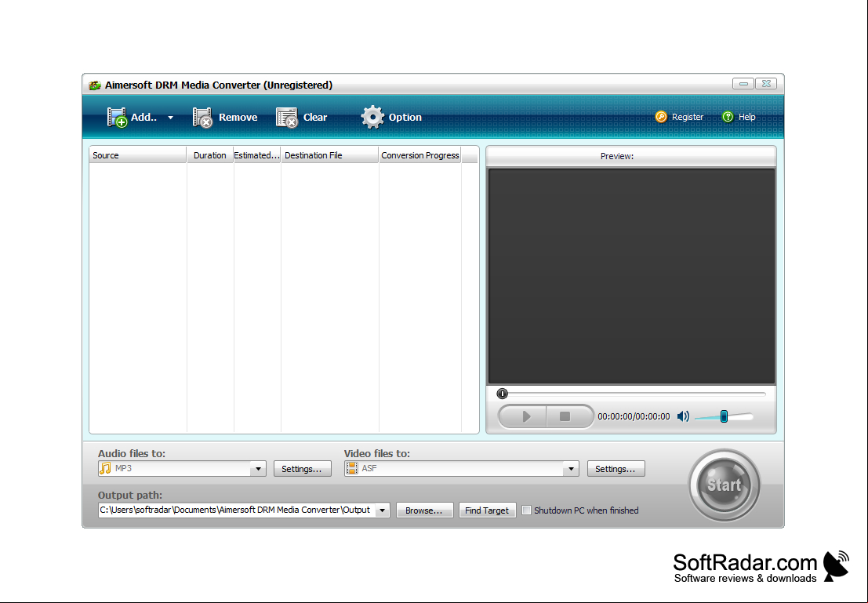Click the Clear list icon
The image size is (868, 603).
287,118
